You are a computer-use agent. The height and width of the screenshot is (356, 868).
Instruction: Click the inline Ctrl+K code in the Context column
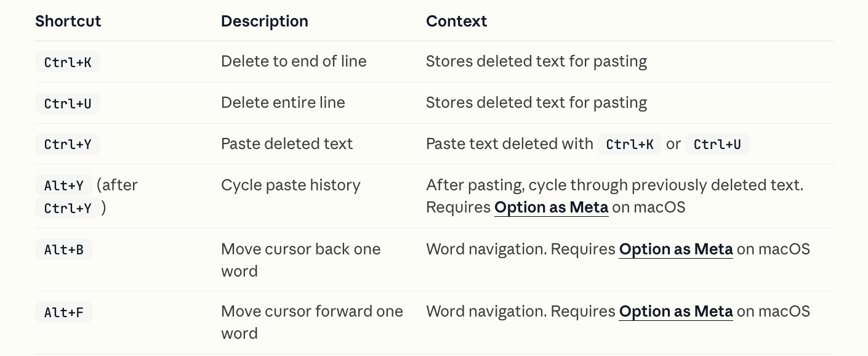[x=630, y=145]
